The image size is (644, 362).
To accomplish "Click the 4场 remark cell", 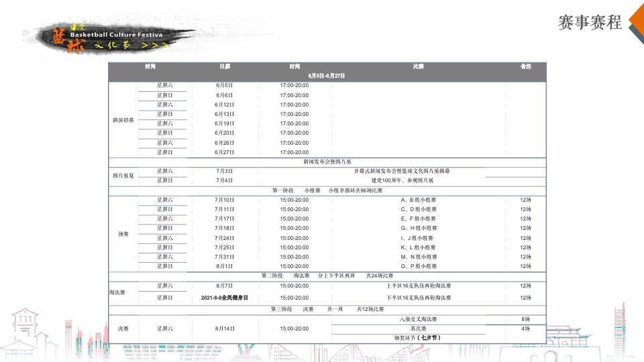I will tap(525, 328).
